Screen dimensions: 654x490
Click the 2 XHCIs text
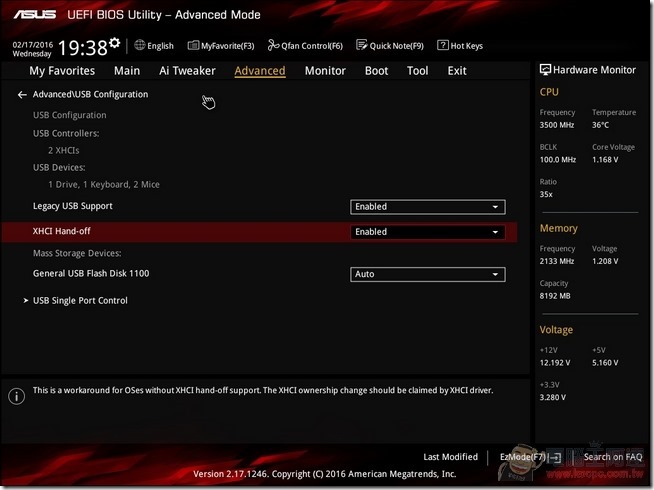pos(63,151)
